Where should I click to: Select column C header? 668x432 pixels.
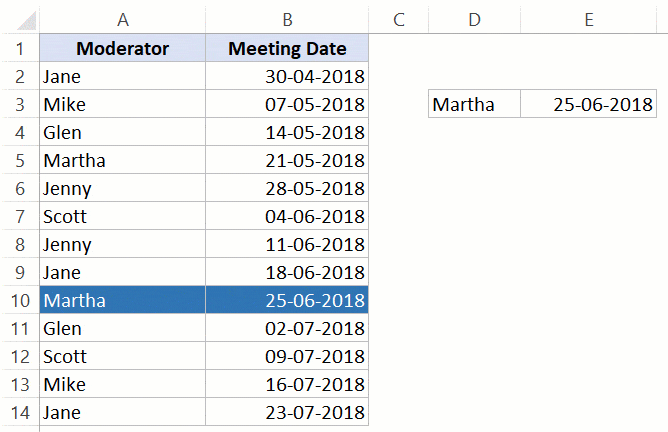[x=399, y=20]
